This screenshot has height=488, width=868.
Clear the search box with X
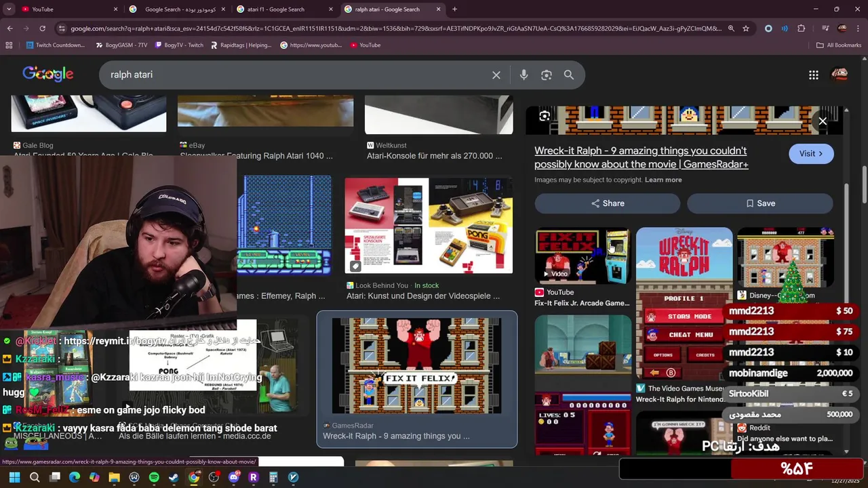point(496,75)
